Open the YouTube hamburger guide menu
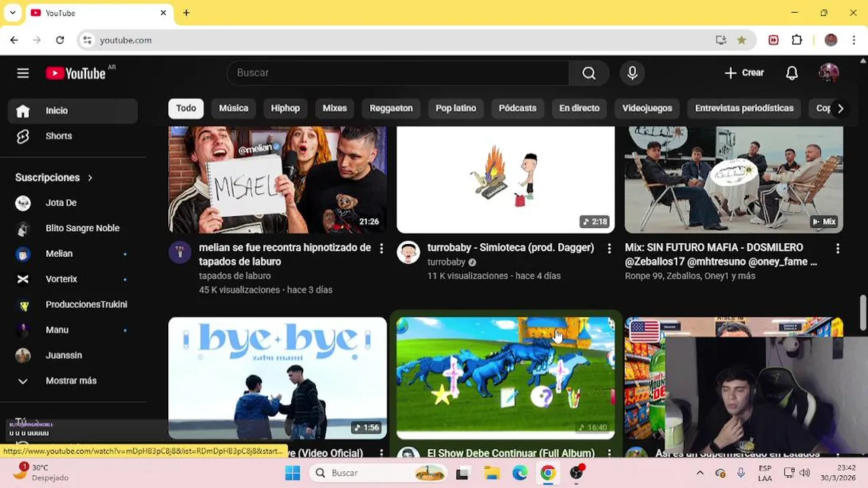The height and width of the screenshot is (488, 868). coord(23,73)
